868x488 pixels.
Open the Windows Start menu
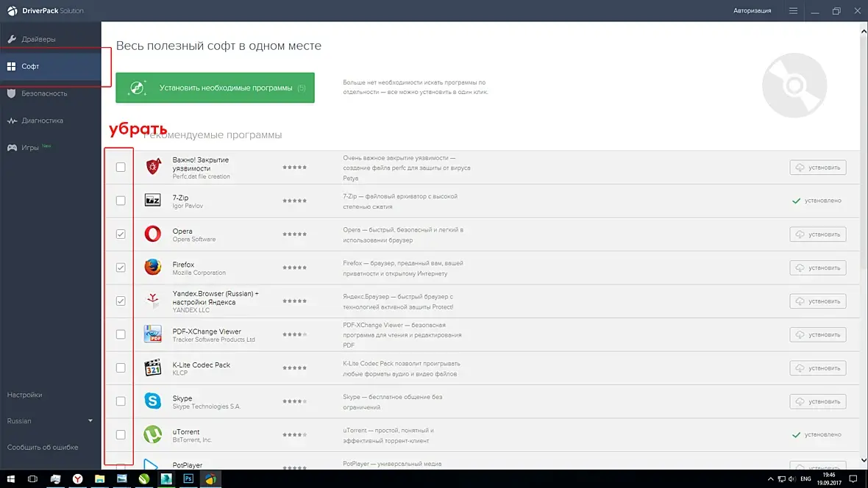click(x=10, y=478)
